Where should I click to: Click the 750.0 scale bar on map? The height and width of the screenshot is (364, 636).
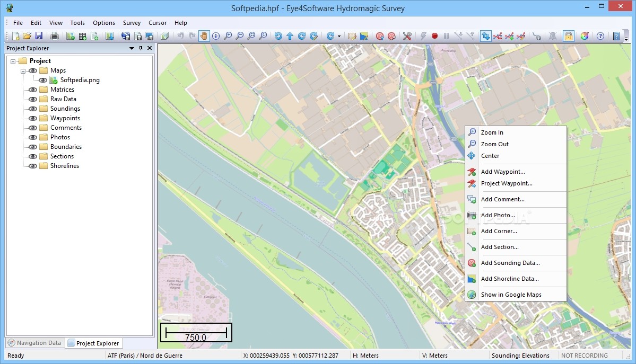196,332
